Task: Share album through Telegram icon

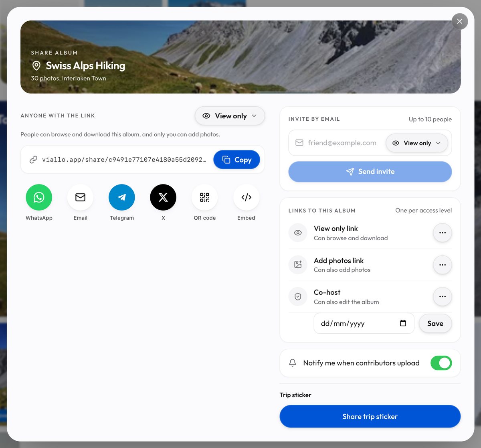Action: pos(122,197)
